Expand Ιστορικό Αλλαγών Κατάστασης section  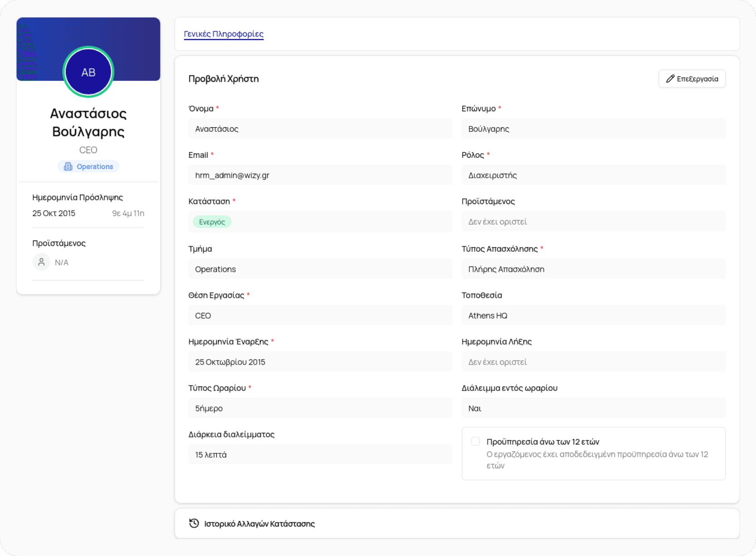click(x=259, y=524)
